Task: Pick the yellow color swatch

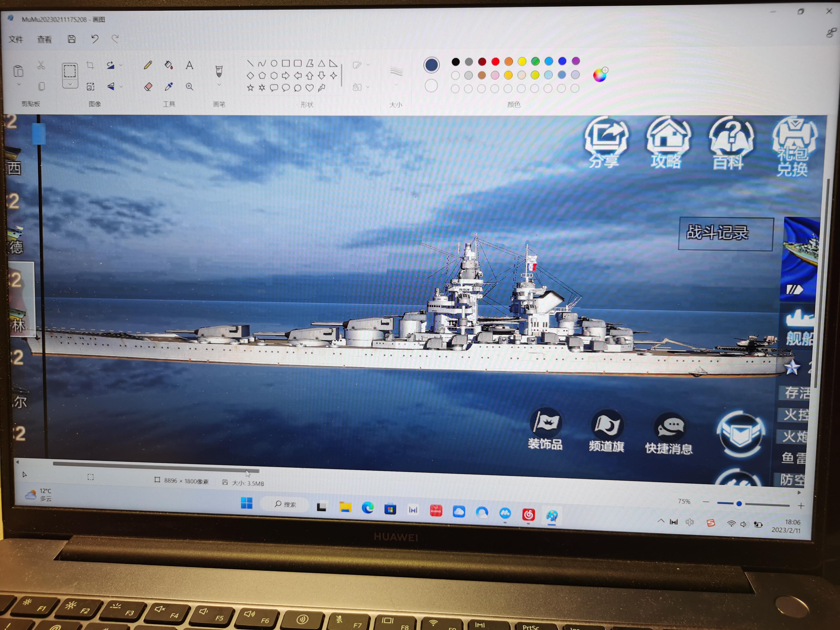Action: pyautogui.click(x=522, y=61)
